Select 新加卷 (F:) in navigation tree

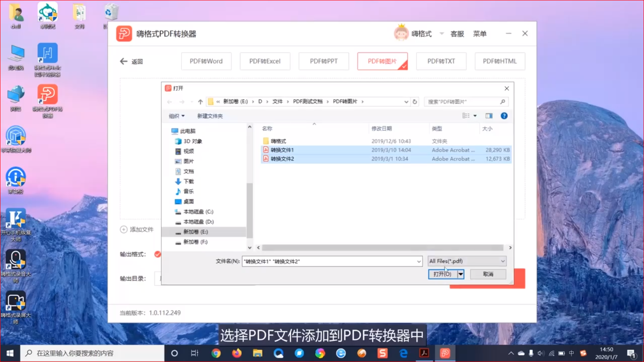tap(191, 242)
